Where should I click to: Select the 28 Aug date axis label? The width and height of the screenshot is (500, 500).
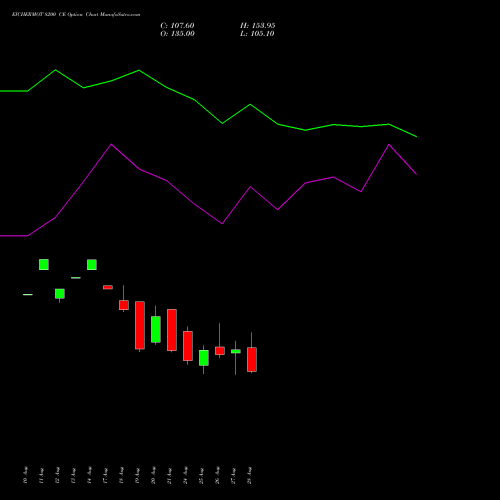pos(250,475)
